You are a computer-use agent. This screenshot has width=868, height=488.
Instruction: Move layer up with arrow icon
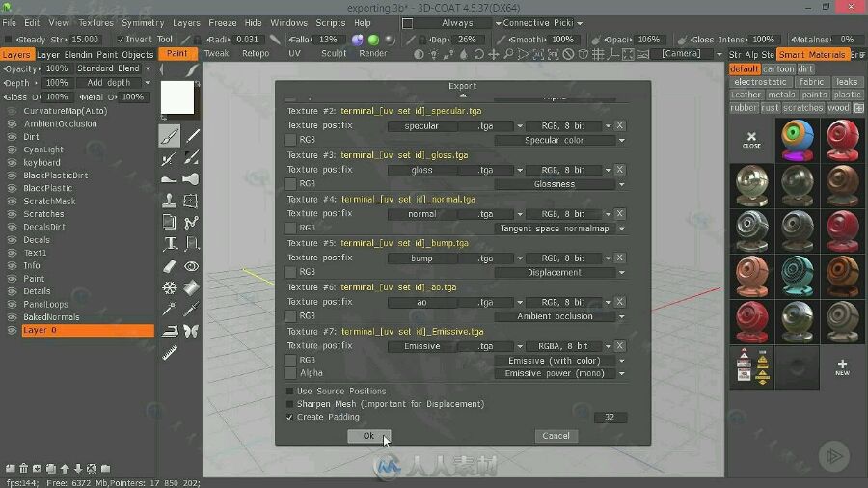point(65,469)
